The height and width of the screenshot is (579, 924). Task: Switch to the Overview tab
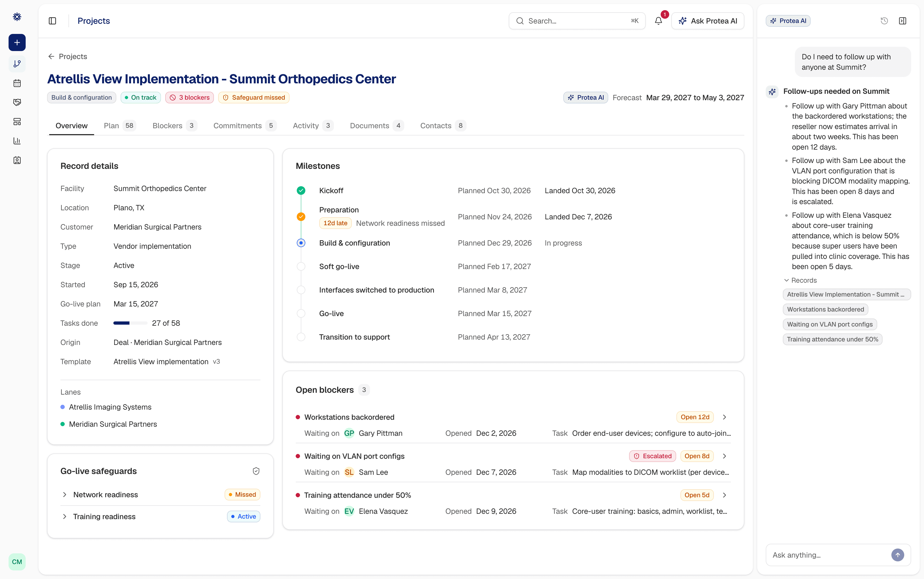coord(72,126)
